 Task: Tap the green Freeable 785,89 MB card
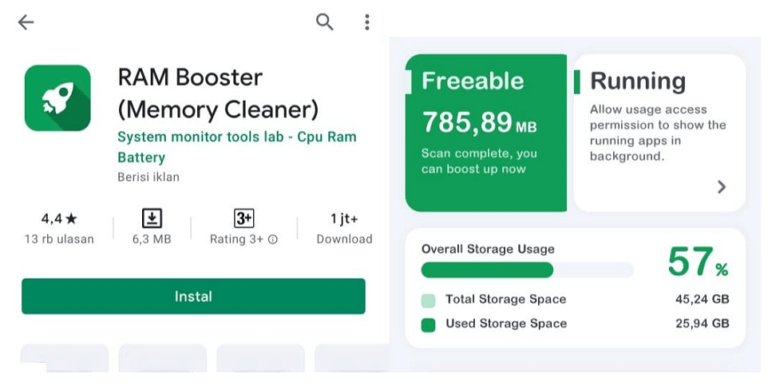tap(486, 133)
